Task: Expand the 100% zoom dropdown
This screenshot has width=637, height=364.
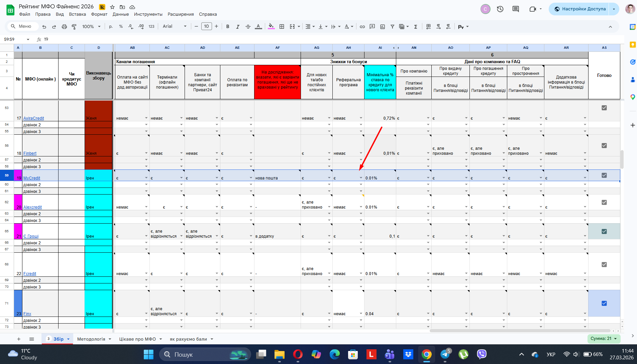Action: (91, 26)
